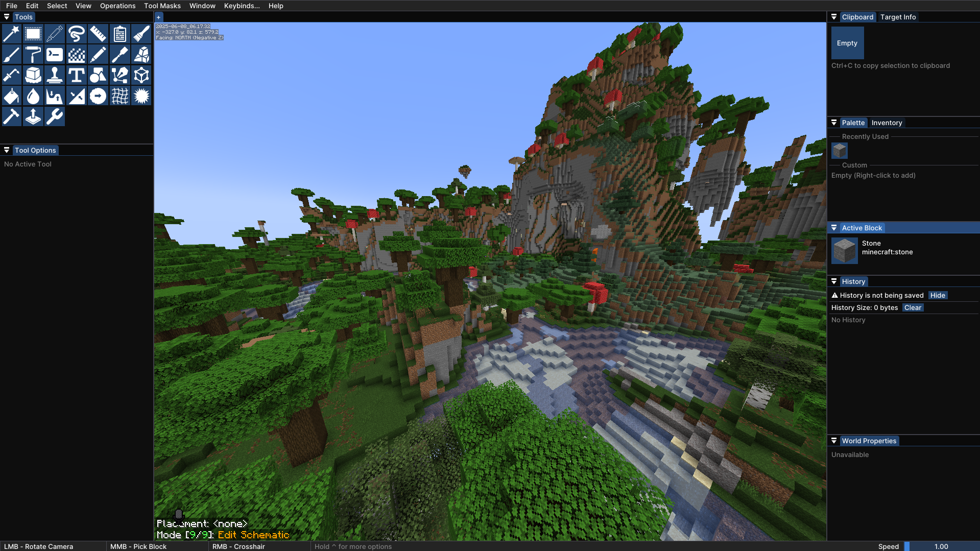Select the wide flat brush tool icon
This screenshot has width=980, height=551.
tap(141, 34)
